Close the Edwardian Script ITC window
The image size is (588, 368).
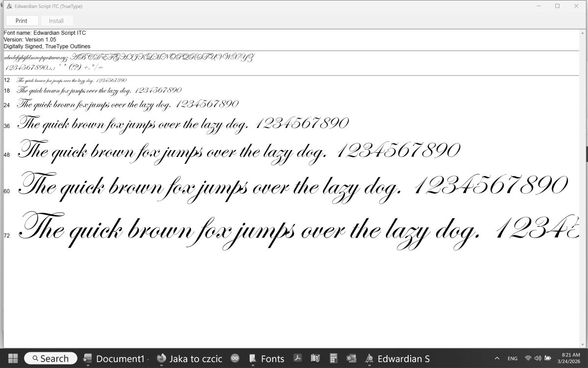coord(577,6)
